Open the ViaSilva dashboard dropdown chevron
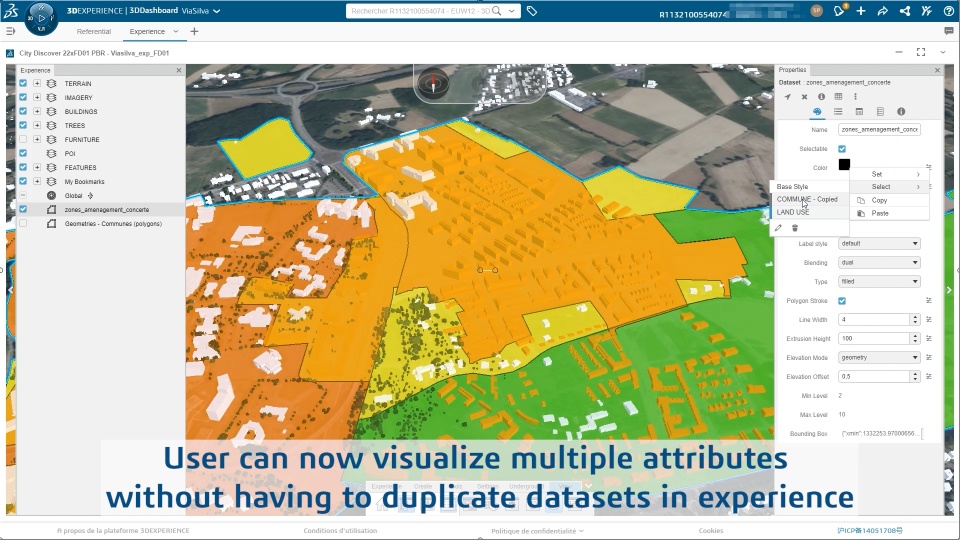 [217, 11]
